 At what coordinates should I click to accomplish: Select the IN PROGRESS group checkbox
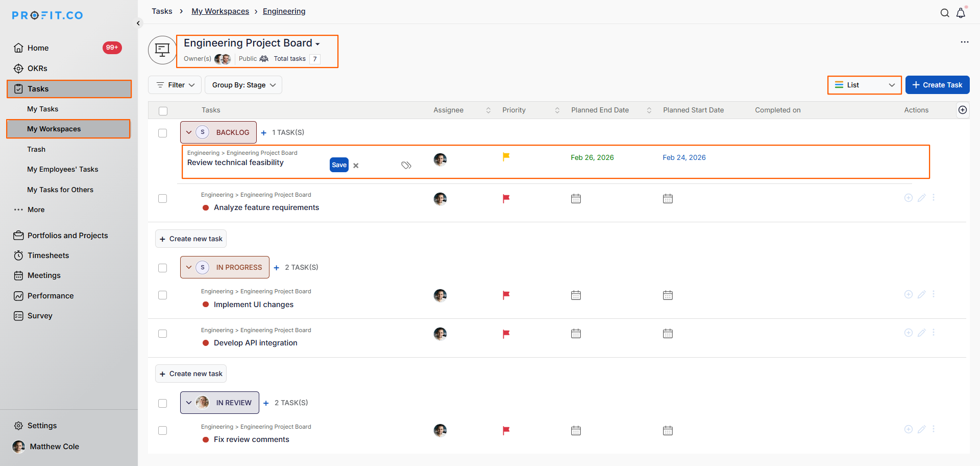point(163,268)
